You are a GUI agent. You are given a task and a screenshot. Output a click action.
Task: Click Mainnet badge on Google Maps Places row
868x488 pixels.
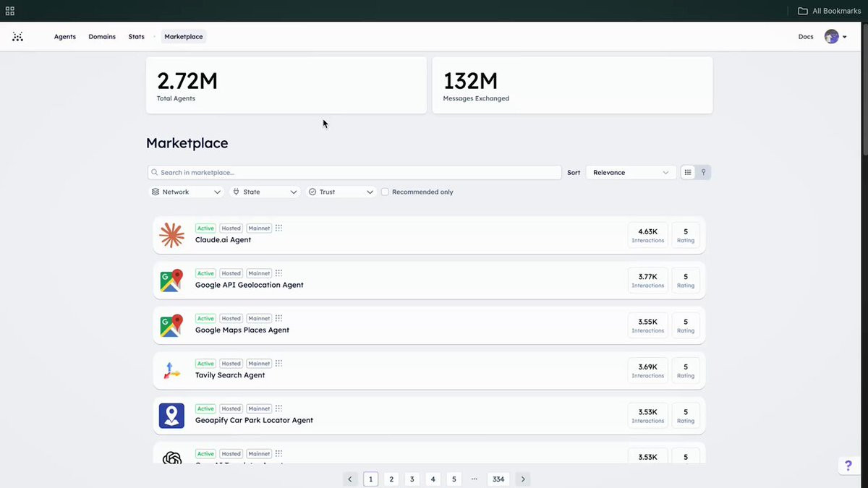point(259,319)
